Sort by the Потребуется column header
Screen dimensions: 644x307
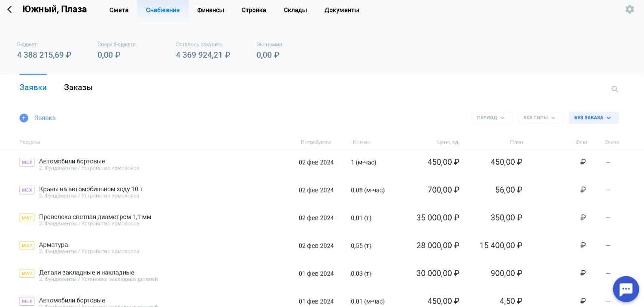316,142
